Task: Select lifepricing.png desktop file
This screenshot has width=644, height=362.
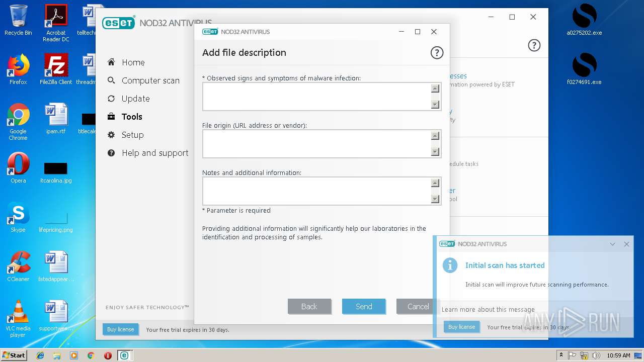Action: pos(56,221)
